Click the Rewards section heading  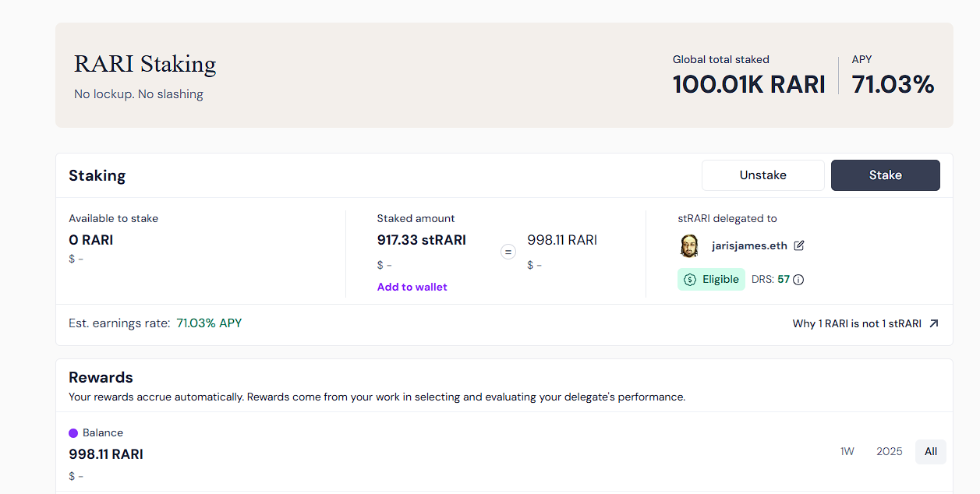(101, 378)
